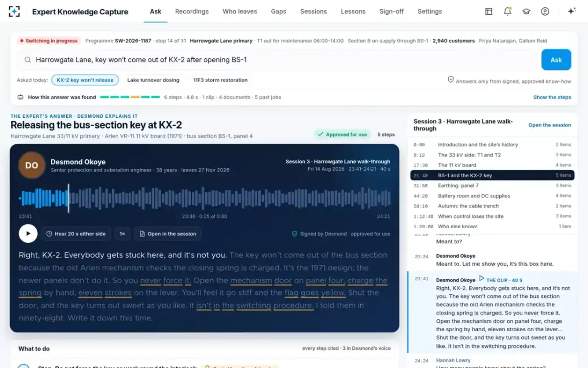Image resolution: width=588 pixels, height=368 pixels.
Task: Open the notifications bell icon
Action: [508, 11]
